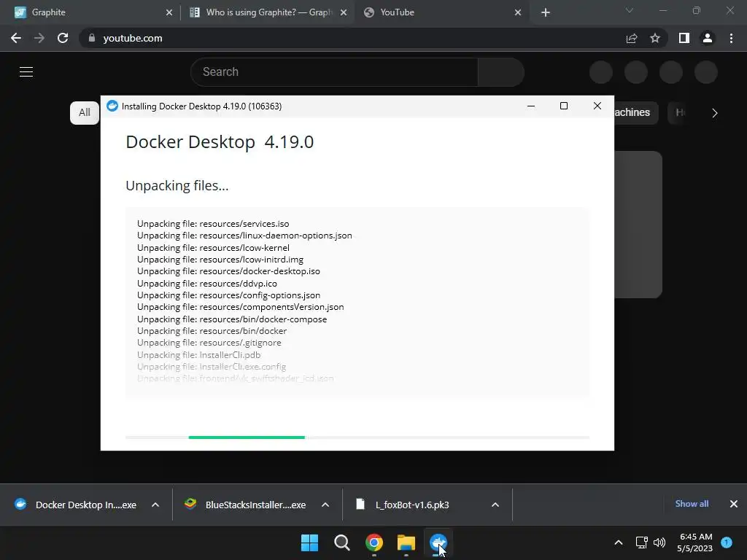Open the clock and calendar showing 6:45 AM

pyautogui.click(x=695, y=542)
